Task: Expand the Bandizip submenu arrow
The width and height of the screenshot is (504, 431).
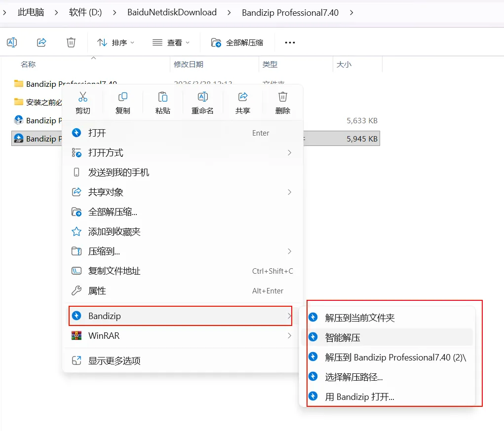Action: [289, 316]
